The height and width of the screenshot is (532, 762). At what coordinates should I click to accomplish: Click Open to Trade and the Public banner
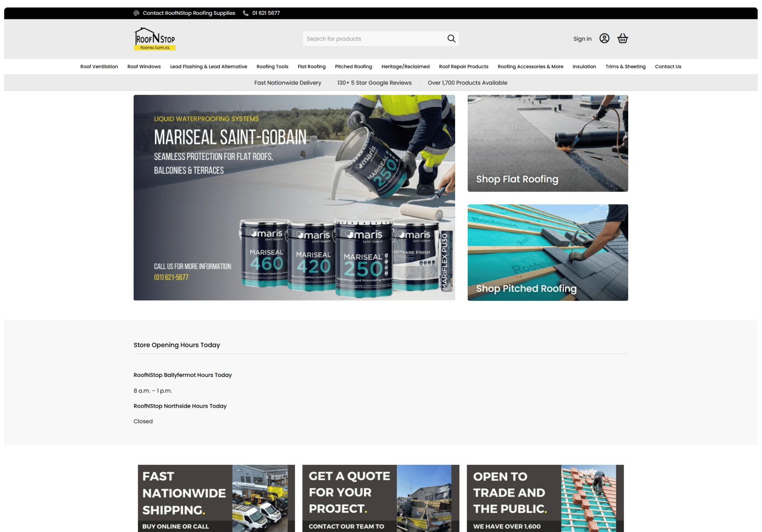pyautogui.click(x=545, y=498)
